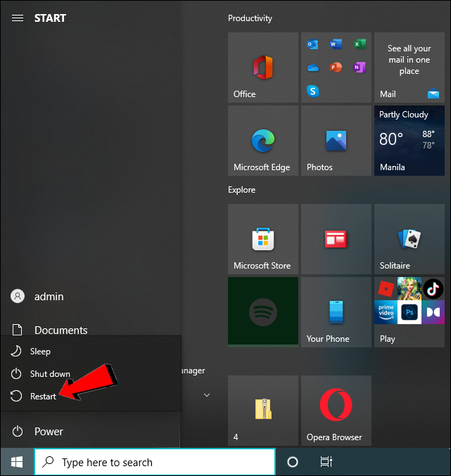Open OneDrive from the Office apps tile
The width and height of the screenshot is (451, 476).
[x=313, y=67]
